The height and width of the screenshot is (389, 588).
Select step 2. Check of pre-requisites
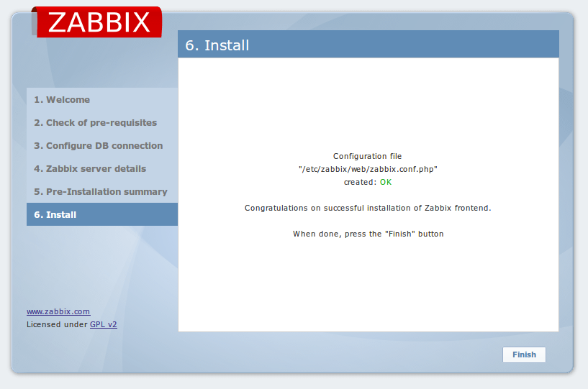102,122
